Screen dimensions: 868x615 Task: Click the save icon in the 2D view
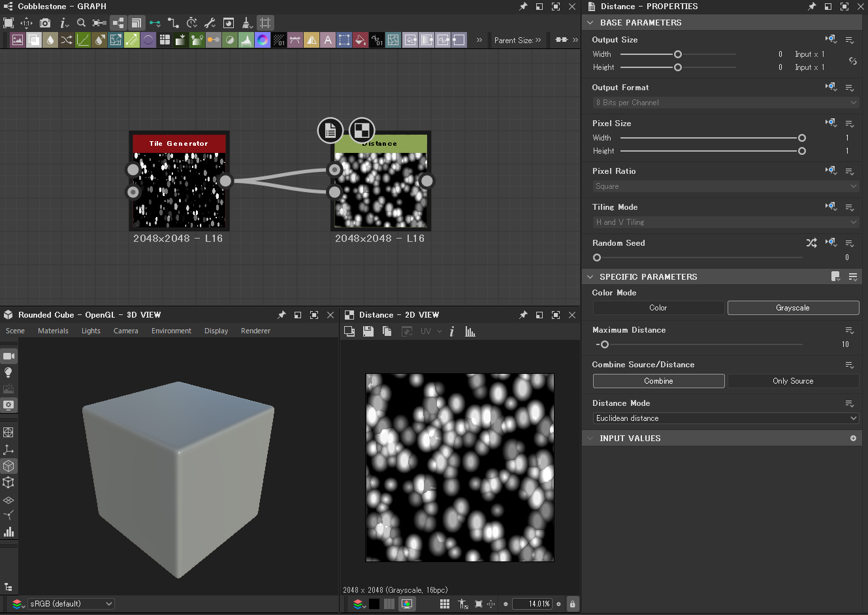tap(368, 331)
